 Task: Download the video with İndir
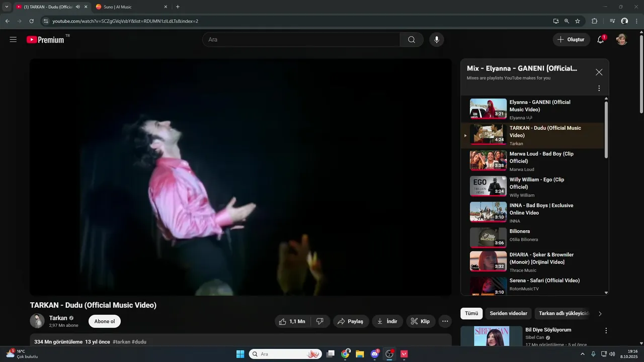tap(387, 321)
